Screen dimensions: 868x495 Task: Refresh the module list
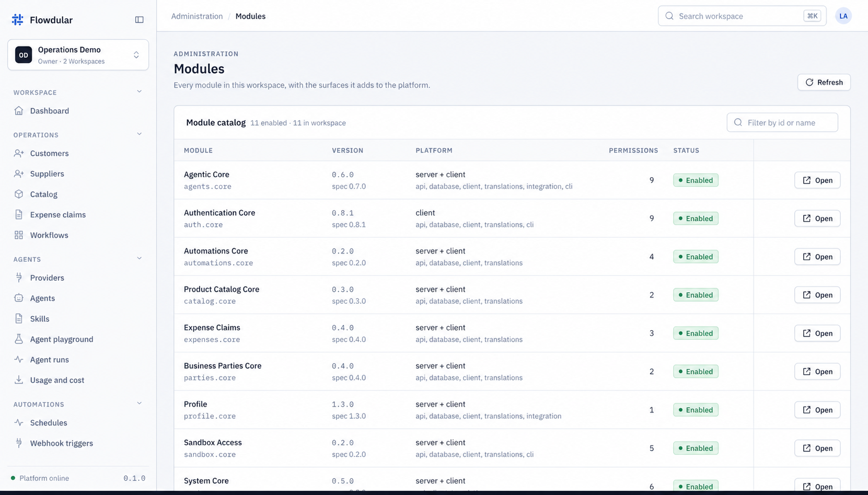824,82
